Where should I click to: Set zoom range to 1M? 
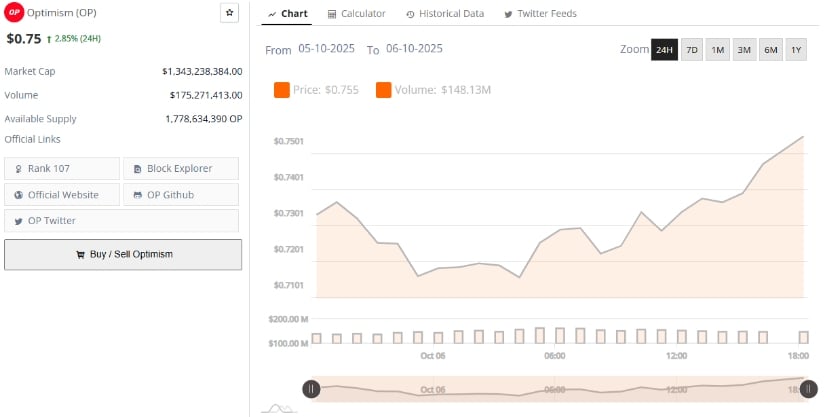coord(718,50)
